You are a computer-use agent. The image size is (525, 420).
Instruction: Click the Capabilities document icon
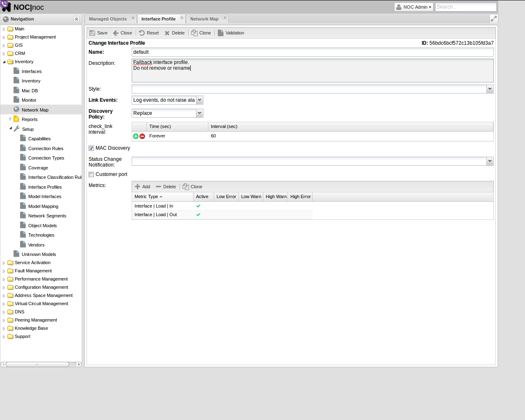pos(23,138)
